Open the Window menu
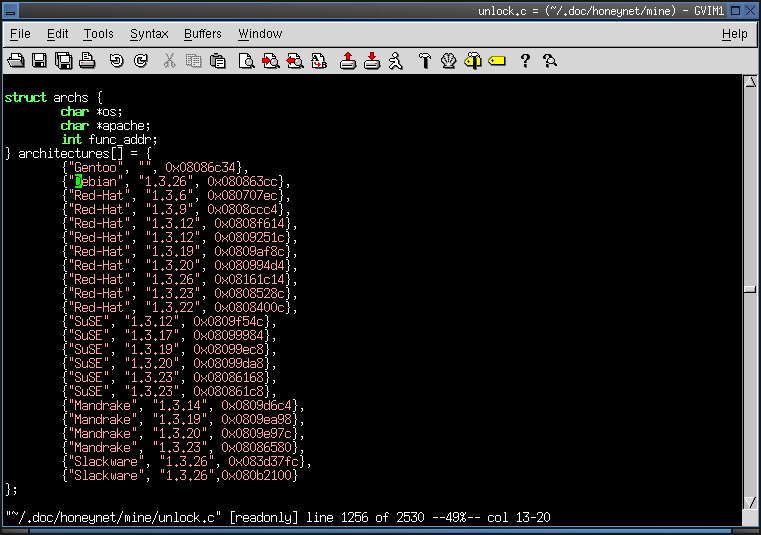The width and height of the screenshot is (761, 535). (260, 33)
